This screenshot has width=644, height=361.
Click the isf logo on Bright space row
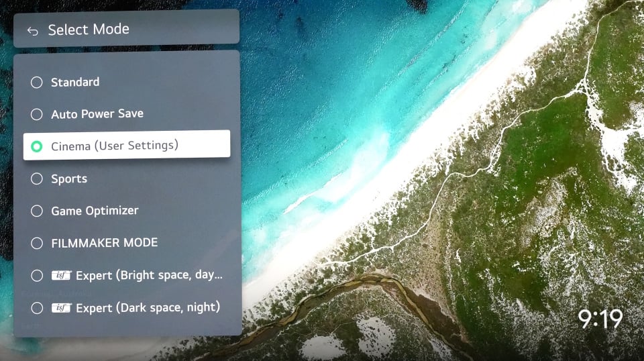click(61, 275)
